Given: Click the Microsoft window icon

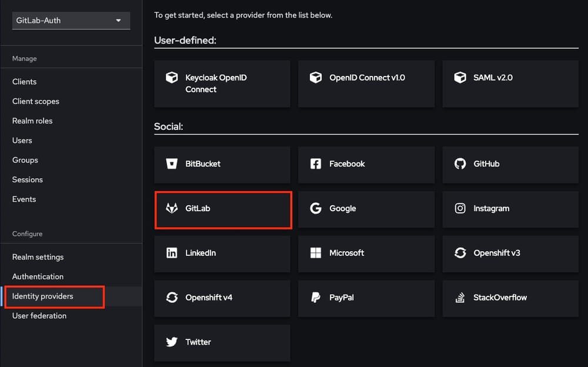Looking at the screenshot, I should (316, 253).
